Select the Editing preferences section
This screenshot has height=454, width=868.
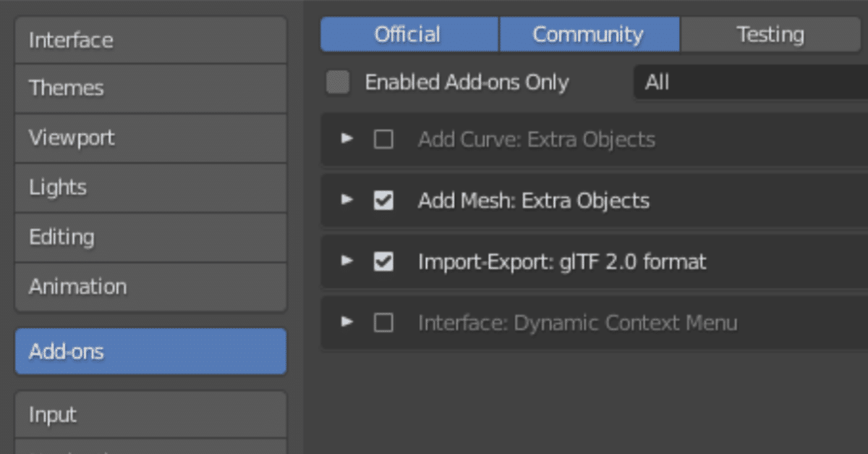click(150, 237)
